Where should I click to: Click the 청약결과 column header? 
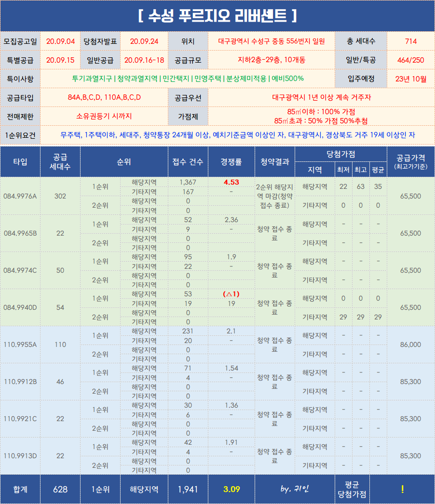click(275, 162)
